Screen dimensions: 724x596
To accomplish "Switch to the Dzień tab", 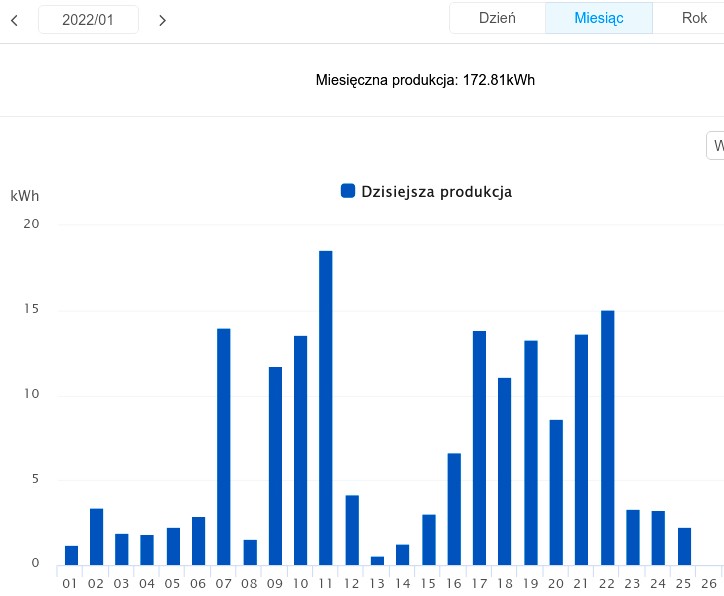I will click(497, 18).
